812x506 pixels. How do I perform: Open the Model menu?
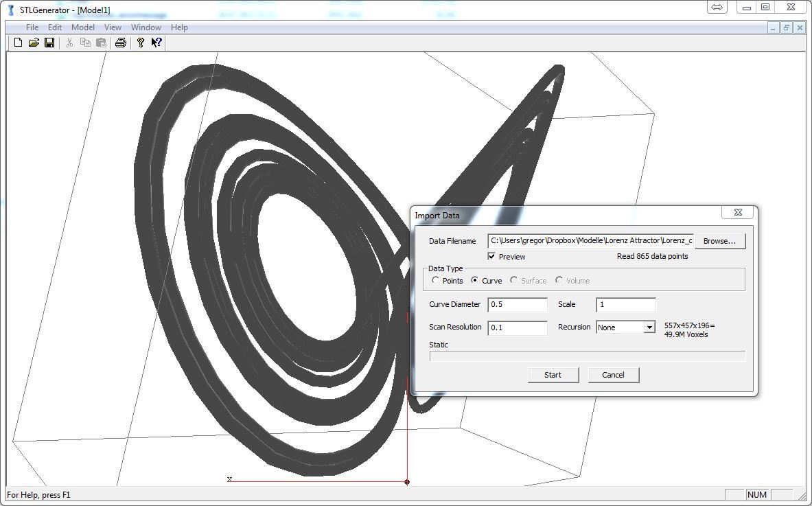[83, 27]
